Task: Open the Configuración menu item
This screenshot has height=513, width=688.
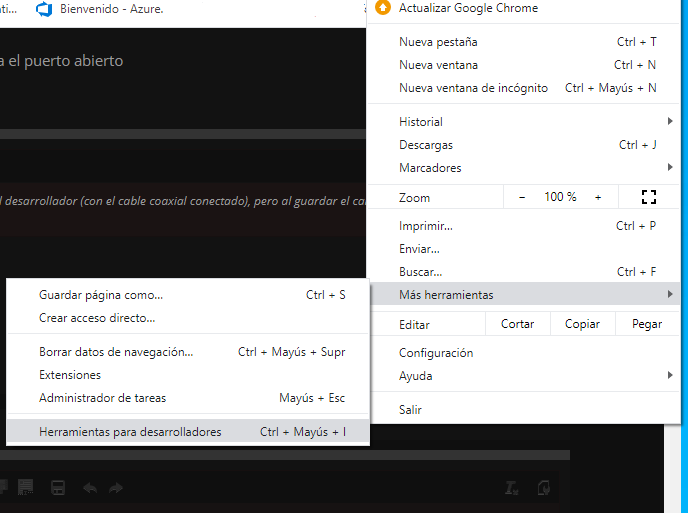Action: tap(436, 353)
